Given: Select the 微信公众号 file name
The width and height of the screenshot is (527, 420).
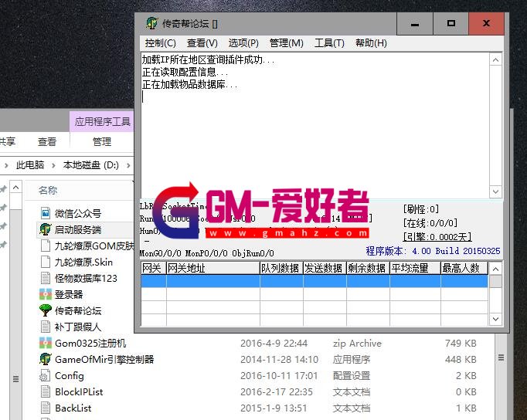Looking at the screenshot, I should click(x=78, y=213).
